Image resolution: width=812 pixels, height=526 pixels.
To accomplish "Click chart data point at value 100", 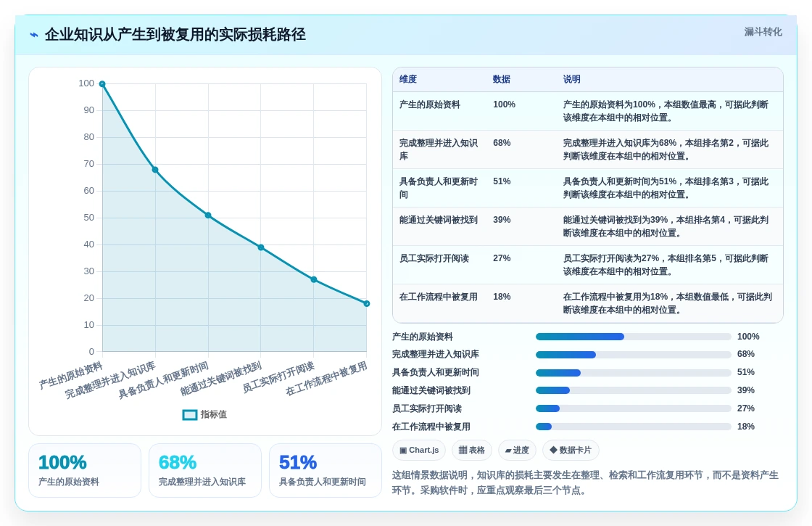I will (102, 84).
